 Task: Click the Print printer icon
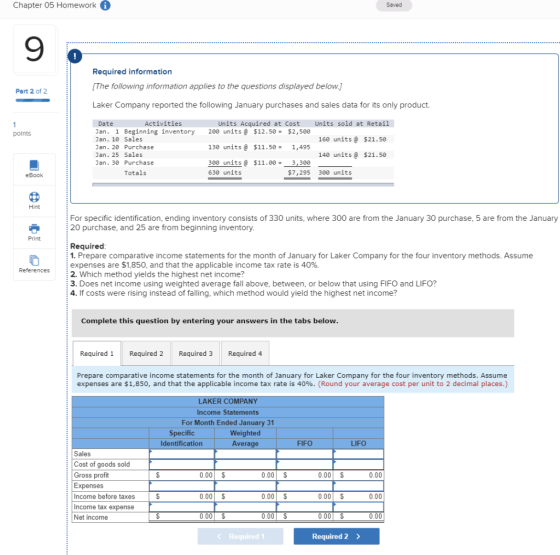click(x=34, y=229)
